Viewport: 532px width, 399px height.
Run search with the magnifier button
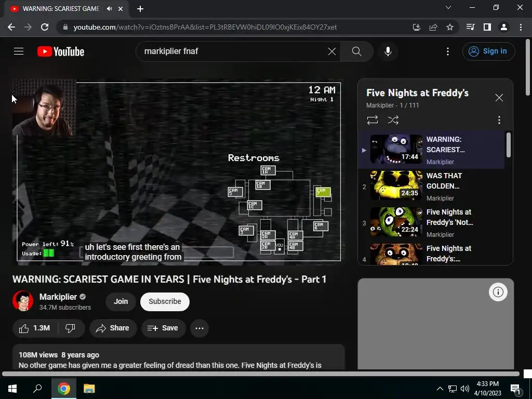[x=356, y=51]
